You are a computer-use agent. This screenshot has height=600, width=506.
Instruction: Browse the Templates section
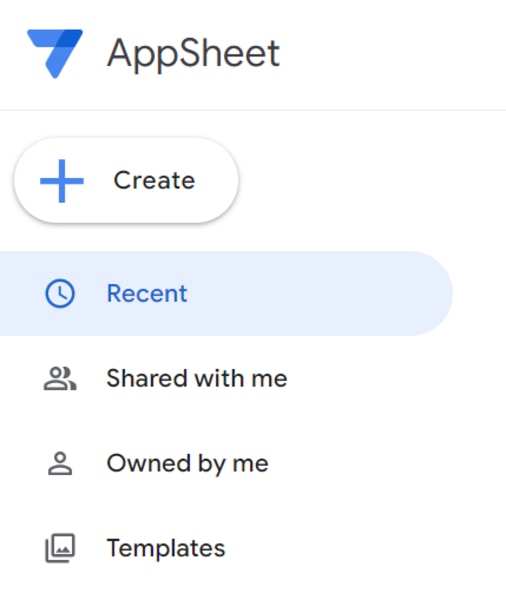coord(226,548)
